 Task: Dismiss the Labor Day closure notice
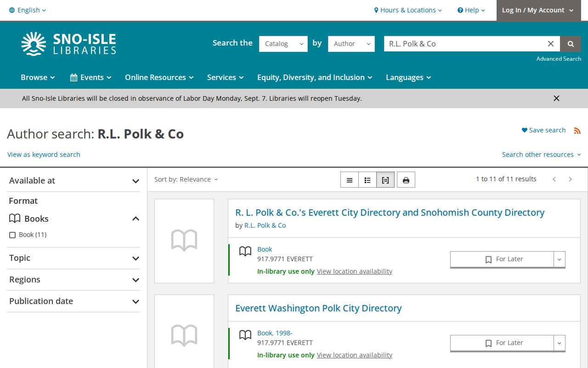point(556,98)
